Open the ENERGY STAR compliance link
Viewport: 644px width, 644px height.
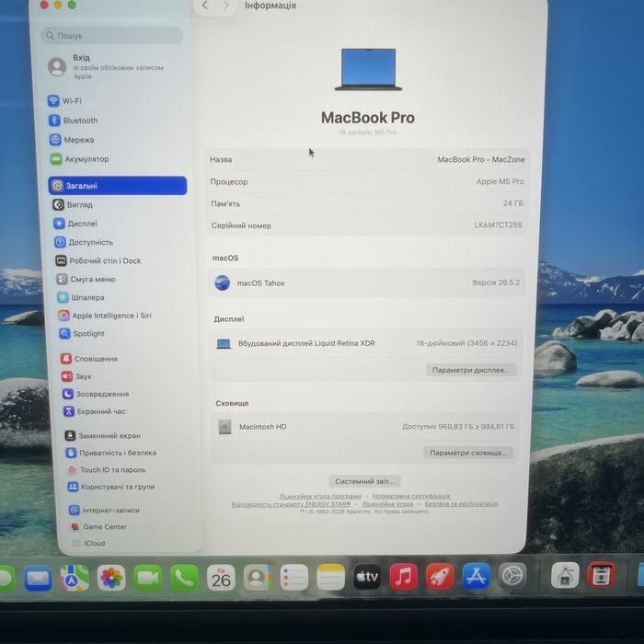[291, 504]
